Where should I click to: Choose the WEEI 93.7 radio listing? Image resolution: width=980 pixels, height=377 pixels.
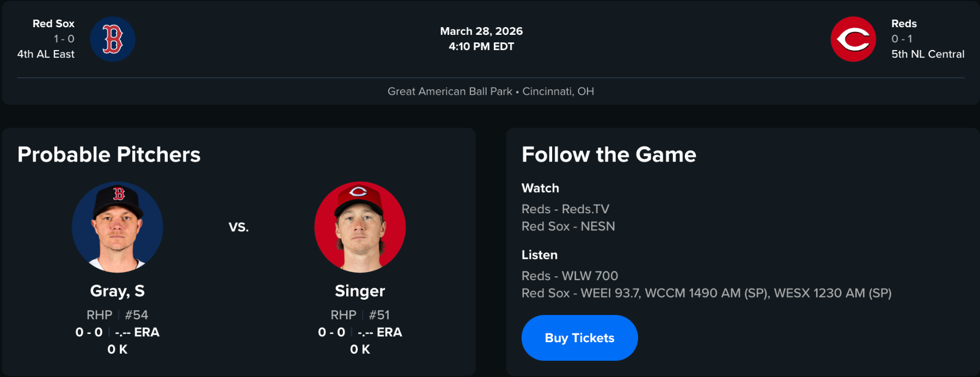[611, 293]
